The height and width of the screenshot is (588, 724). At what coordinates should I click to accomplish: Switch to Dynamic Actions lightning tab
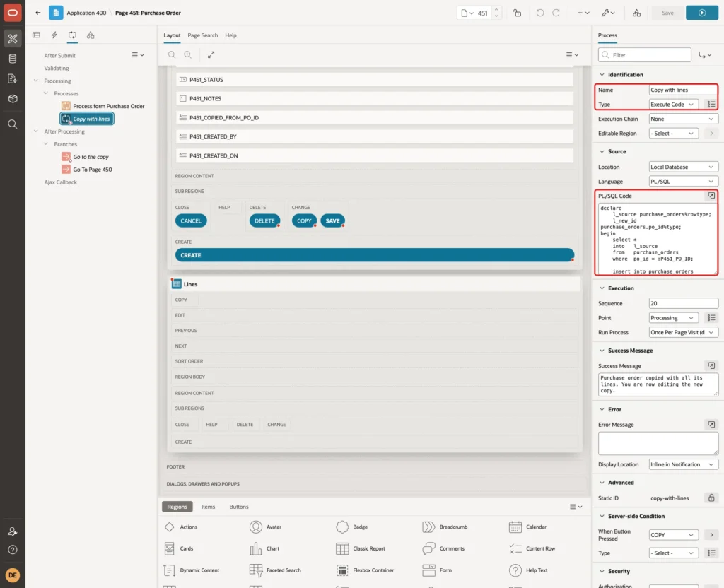54,35
